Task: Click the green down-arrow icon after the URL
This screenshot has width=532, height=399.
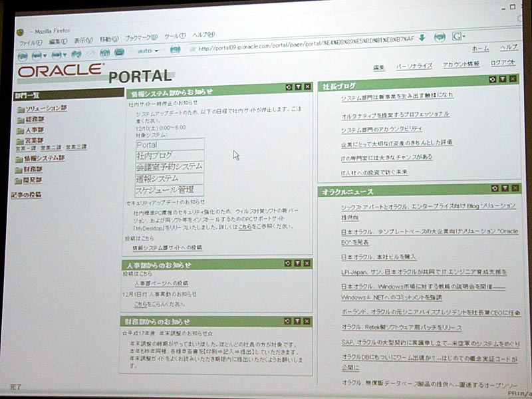Action: point(422,38)
